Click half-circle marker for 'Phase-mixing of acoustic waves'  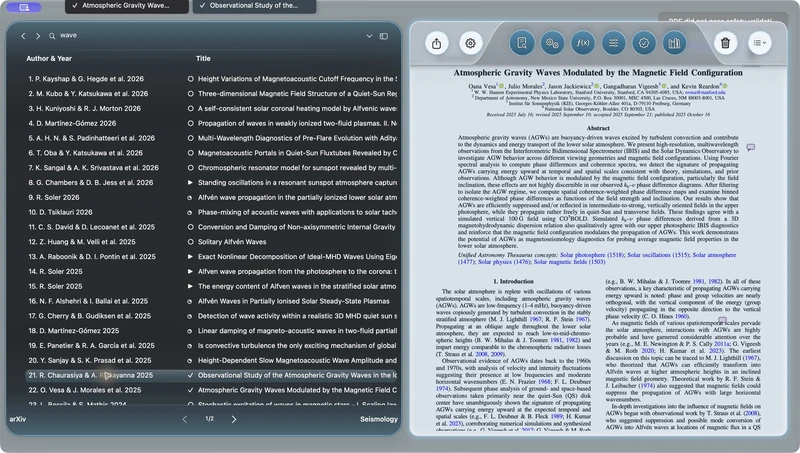coord(190,213)
